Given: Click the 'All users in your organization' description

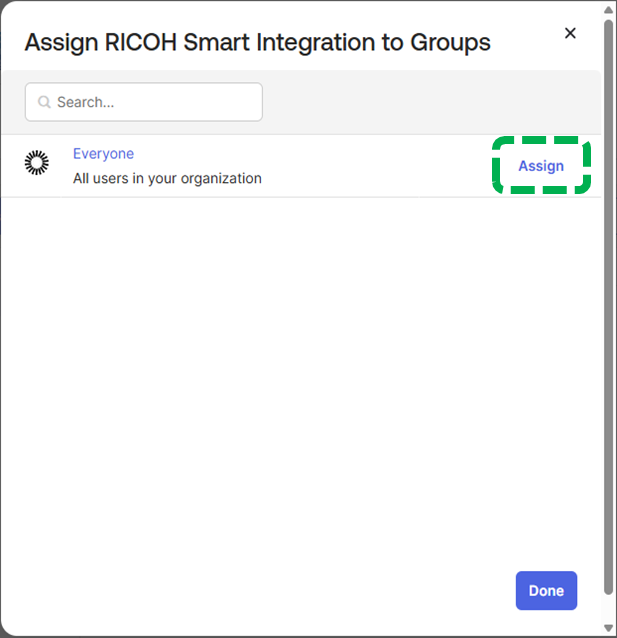Looking at the screenshot, I should pos(167,179).
